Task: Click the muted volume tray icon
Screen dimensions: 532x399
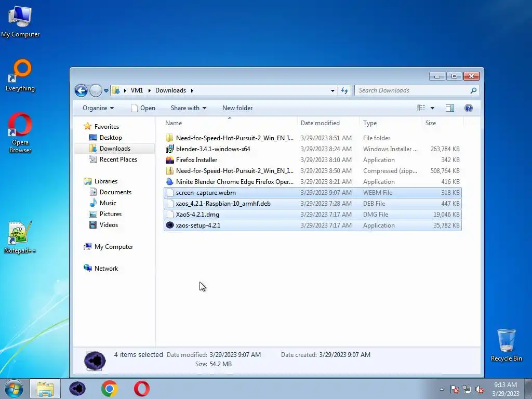Action: (480, 389)
